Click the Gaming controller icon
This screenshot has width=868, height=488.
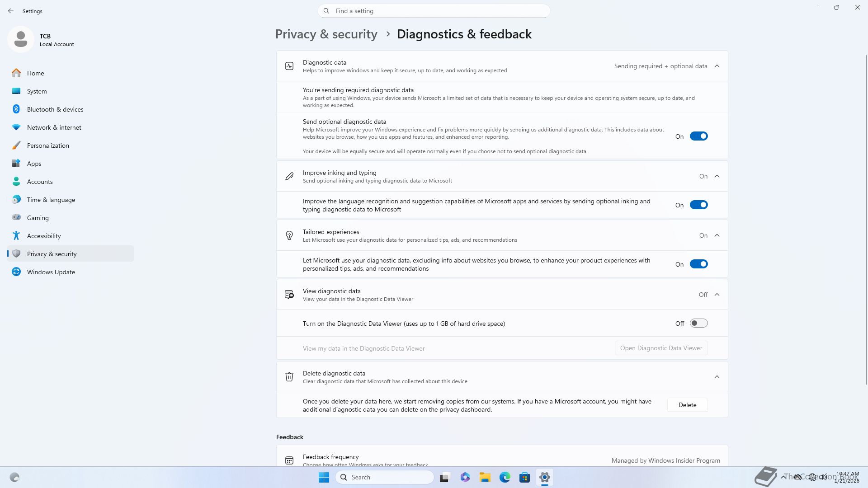(x=16, y=218)
